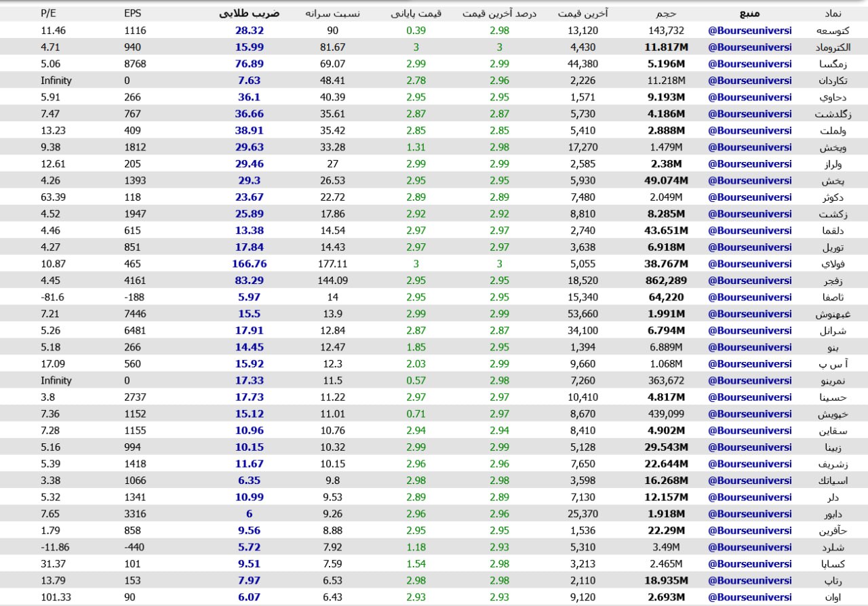Open @Bourseuniversi link in the دکوثر row

click(x=749, y=197)
